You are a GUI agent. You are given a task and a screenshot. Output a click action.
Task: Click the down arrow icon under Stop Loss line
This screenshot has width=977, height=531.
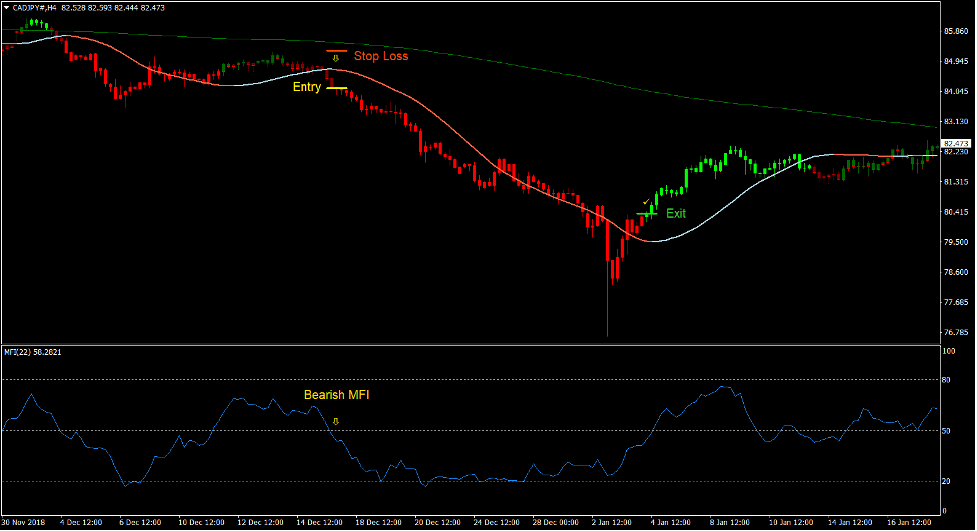(x=335, y=59)
